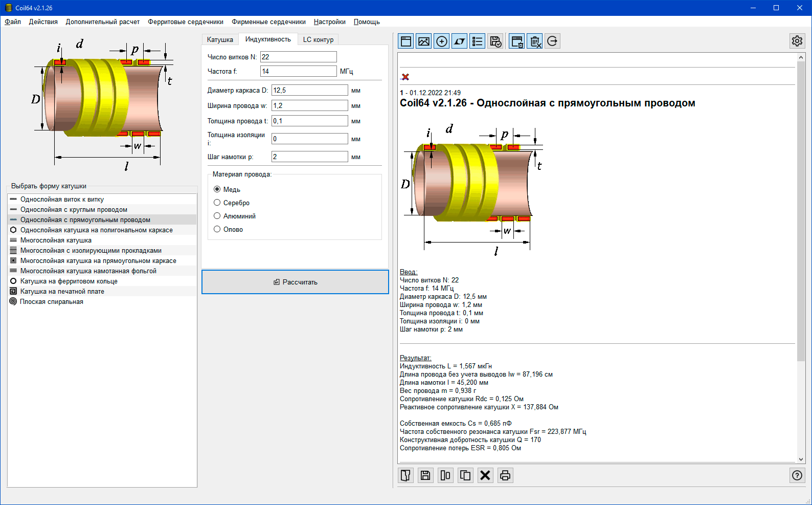Open the settings gear at top right
The width and height of the screenshot is (812, 505).
tap(797, 41)
